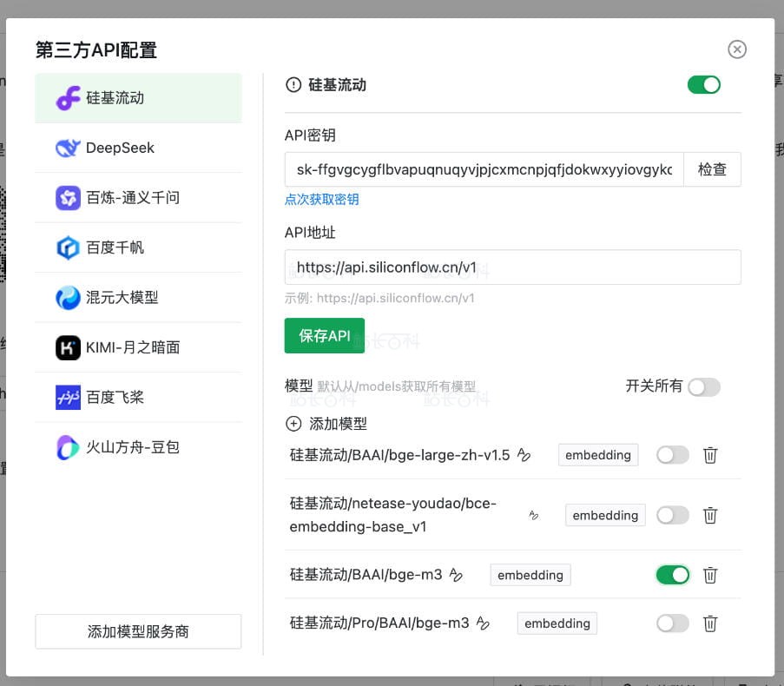Delete the bge-large-zh-v1.5 model

point(710,455)
